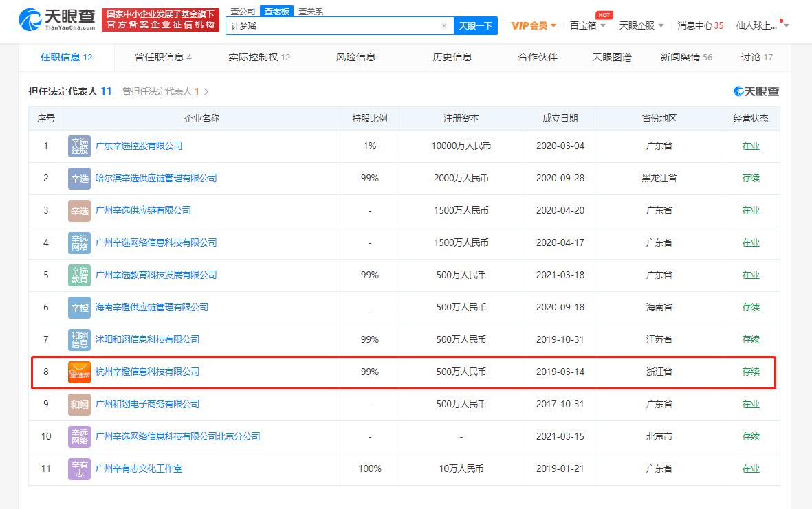Expand the 百宝箱 dropdown
This screenshot has height=509, width=812.
(587, 25)
